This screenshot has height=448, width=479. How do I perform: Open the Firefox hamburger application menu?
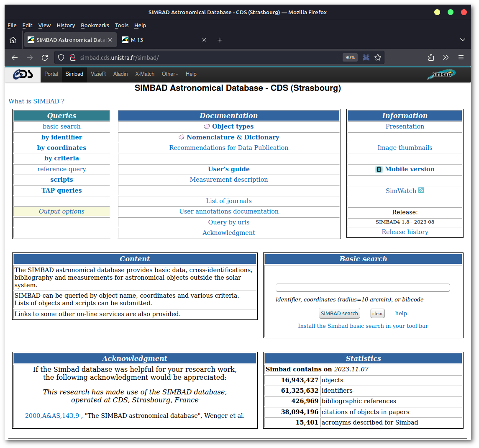pyautogui.click(x=461, y=57)
